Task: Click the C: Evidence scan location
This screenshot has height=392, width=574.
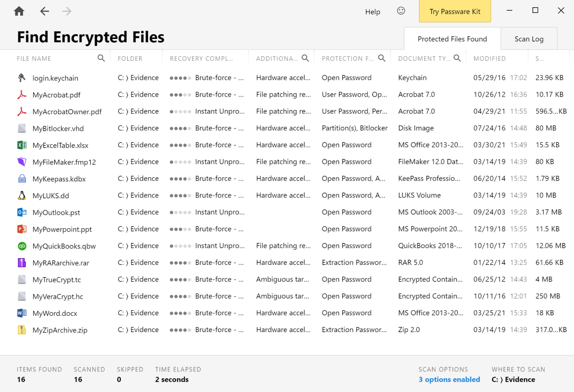Action: [x=513, y=380]
